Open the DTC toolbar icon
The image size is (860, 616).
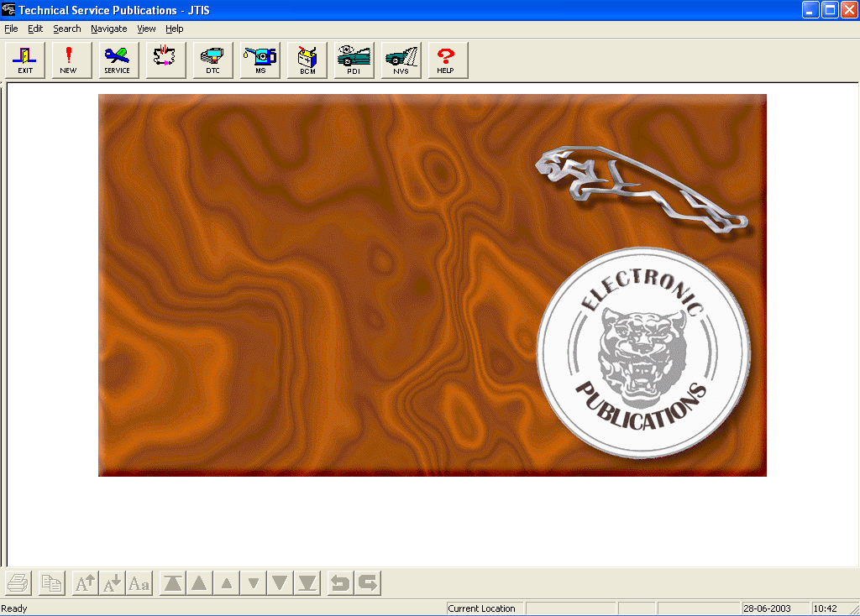[213, 60]
